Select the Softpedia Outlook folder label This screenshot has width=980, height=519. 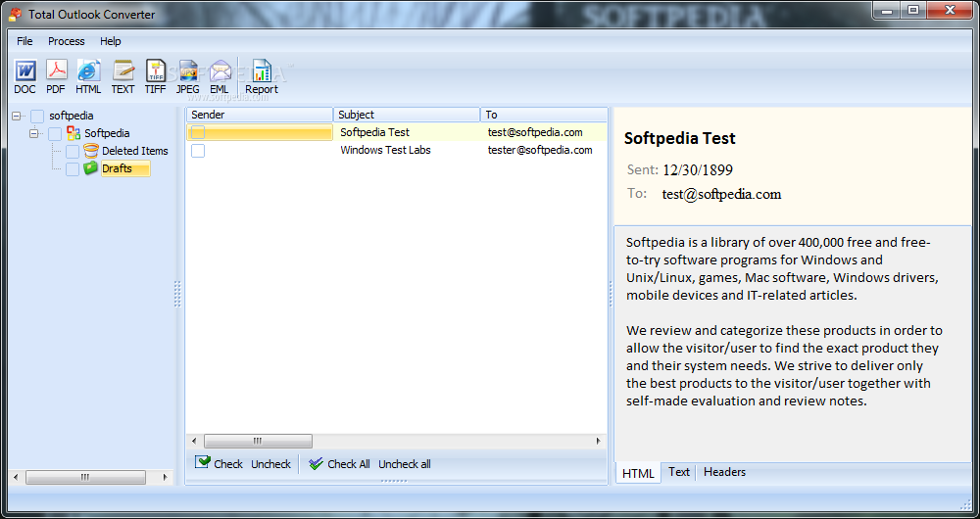click(x=107, y=133)
